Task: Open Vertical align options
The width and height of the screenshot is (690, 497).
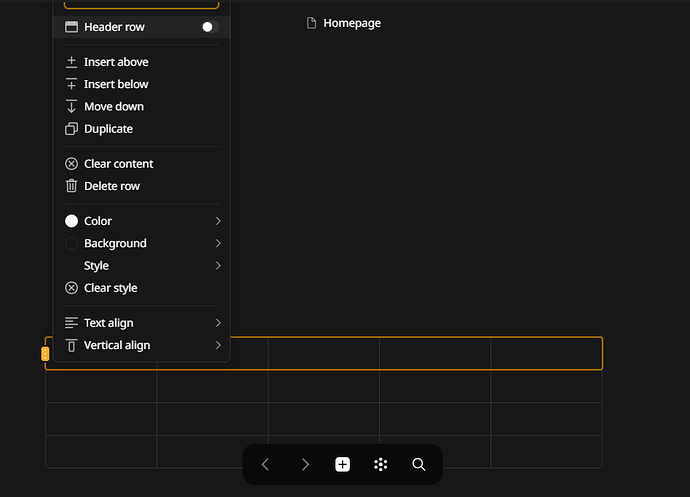Action: coord(142,345)
